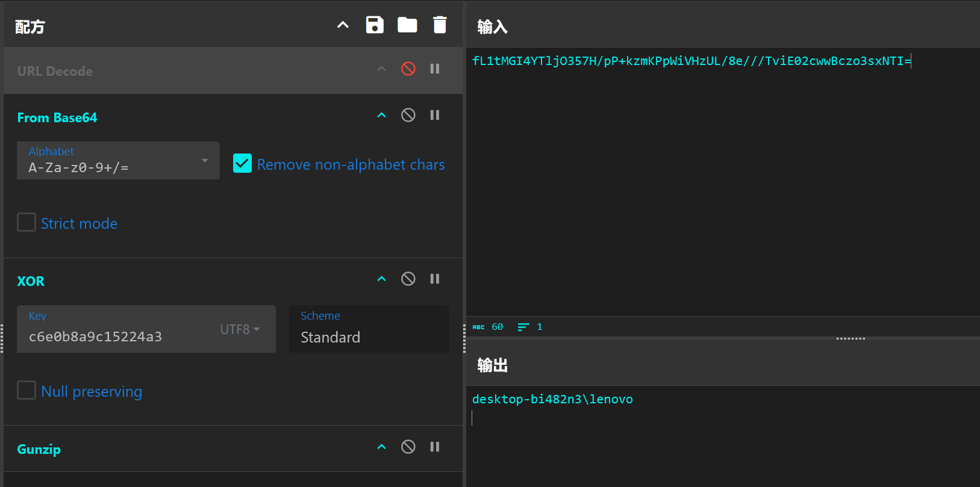Disable the XOR operation
Screen dimensions: 980x487
(408, 279)
